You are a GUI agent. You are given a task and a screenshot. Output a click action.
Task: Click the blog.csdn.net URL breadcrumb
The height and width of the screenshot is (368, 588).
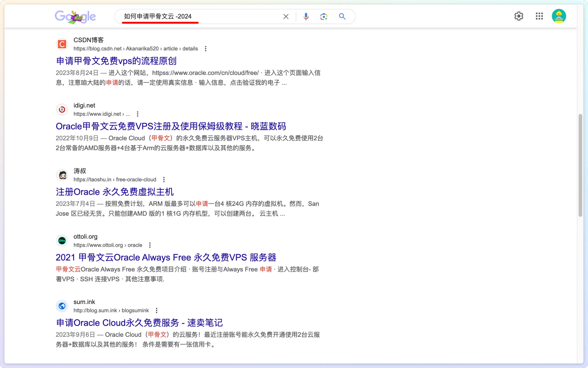point(136,49)
